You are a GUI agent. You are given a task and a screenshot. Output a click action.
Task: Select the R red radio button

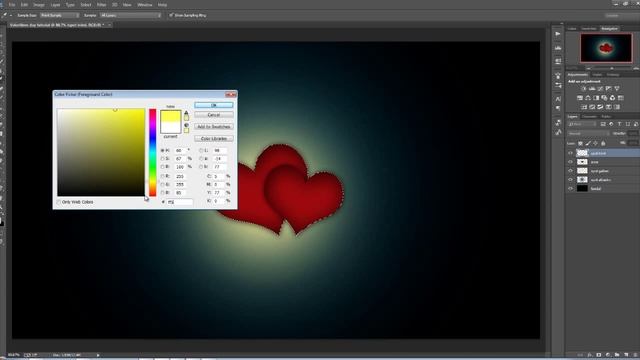162,176
